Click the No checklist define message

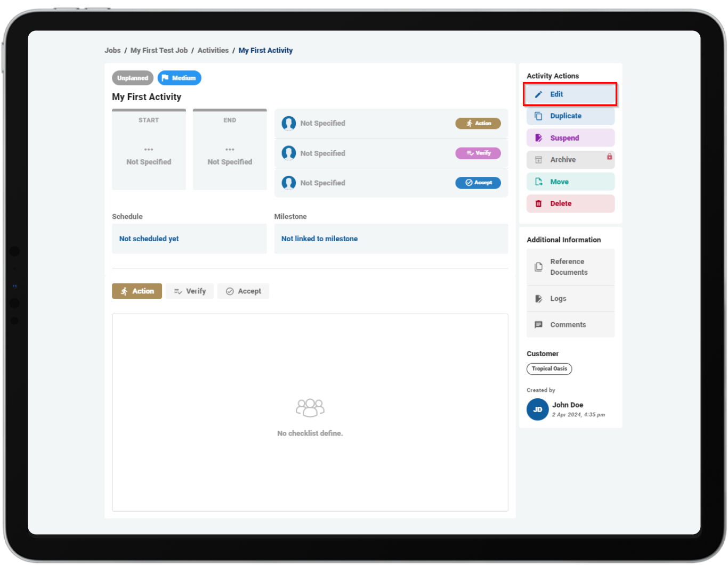pyautogui.click(x=310, y=433)
